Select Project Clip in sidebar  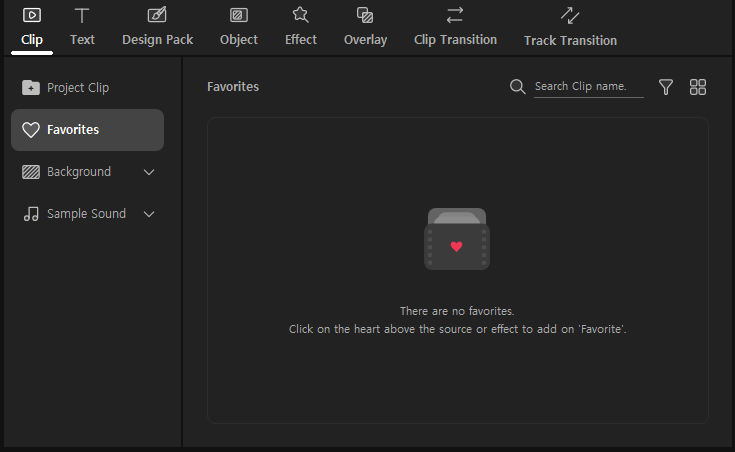pyautogui.click(x=77, y=88)
